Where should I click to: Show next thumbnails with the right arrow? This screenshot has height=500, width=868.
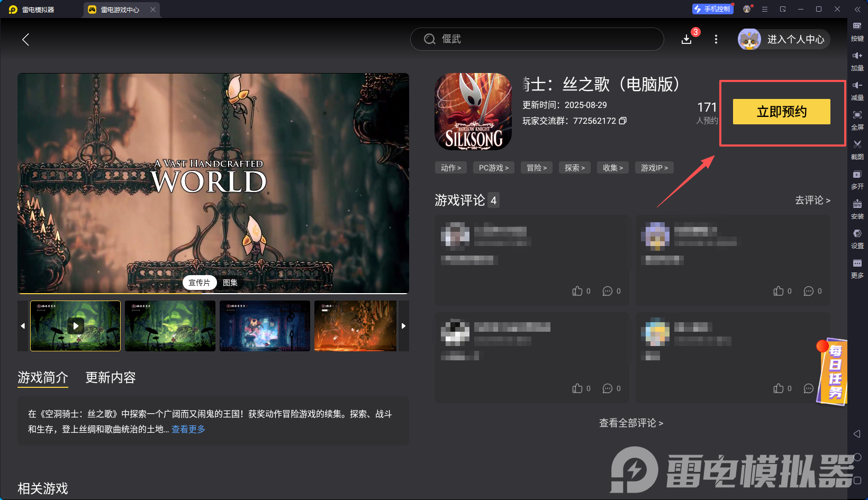404,326
